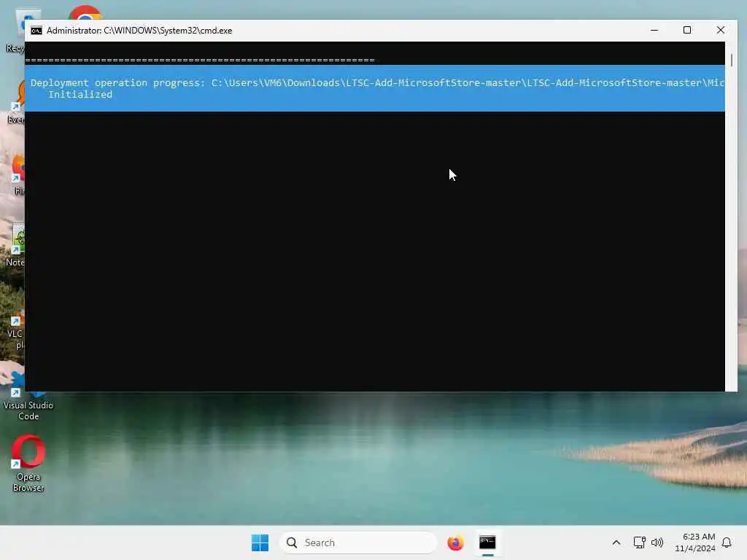
Task: Select the Everything desktop shortcut
Action: (16, 102)
